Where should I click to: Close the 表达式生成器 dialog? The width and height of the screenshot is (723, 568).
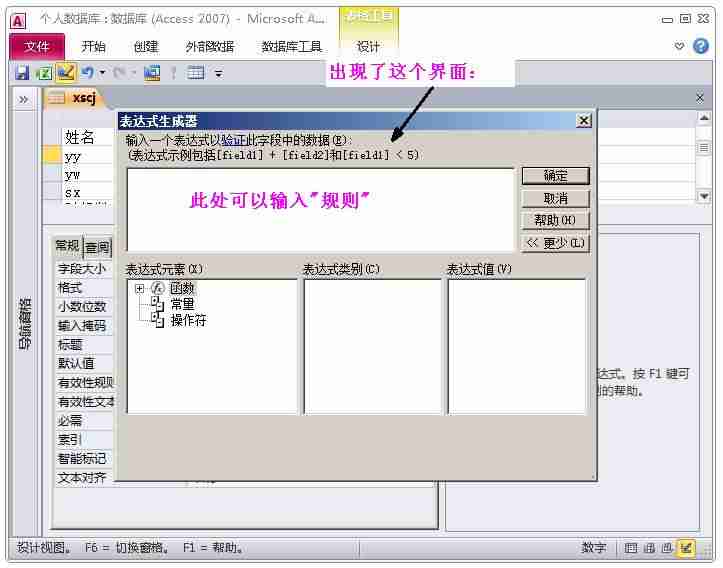[x=584, y=121]
